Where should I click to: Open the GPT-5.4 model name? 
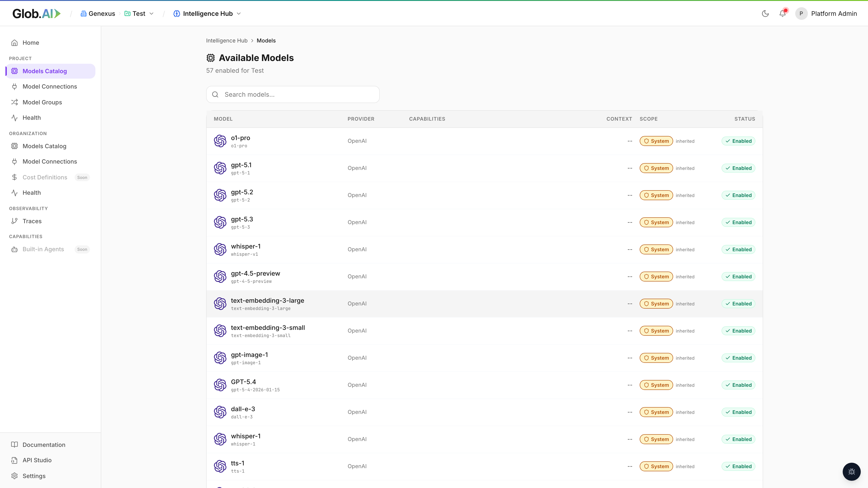point(243,382)
